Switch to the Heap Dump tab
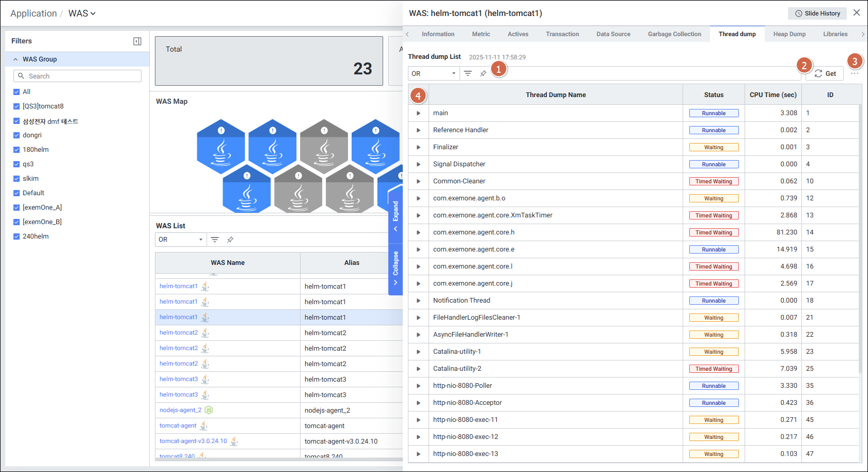The height and width of the screenshot is (472, 868). [x=789, y=34]
